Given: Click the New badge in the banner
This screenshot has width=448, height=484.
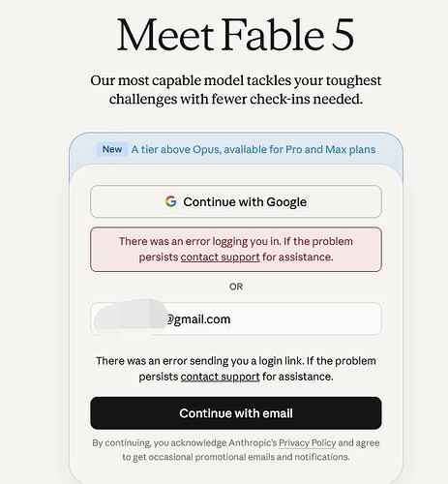Looking at the screenshot, I should point(112,149).
